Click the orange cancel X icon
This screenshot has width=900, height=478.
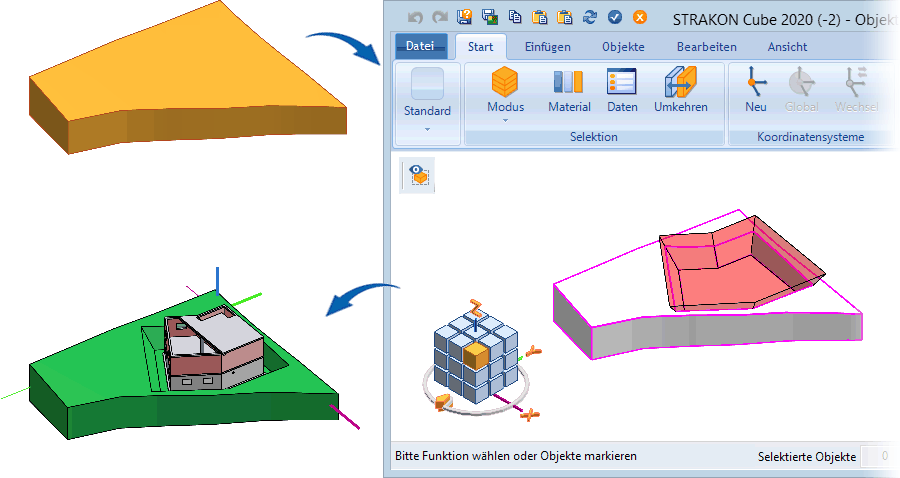640,17
